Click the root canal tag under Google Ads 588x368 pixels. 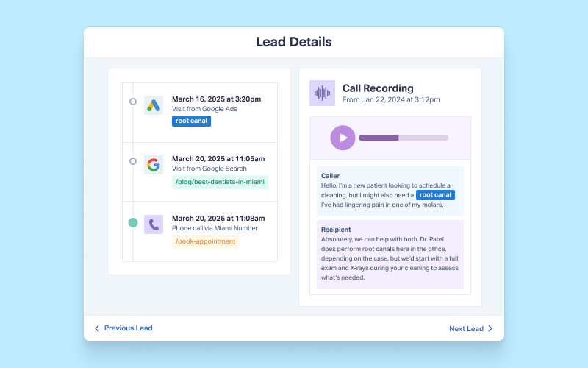(x=191, y=121)
